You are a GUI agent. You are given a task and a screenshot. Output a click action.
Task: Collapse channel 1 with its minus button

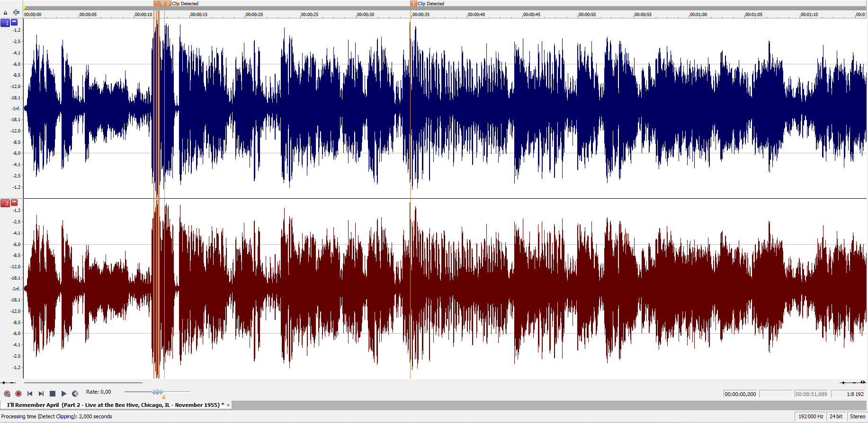[14, 22]
